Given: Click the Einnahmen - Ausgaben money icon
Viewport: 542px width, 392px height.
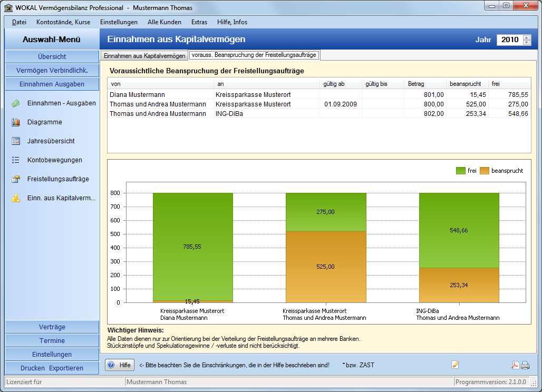Looking at the screenshot, I should 16,103.
